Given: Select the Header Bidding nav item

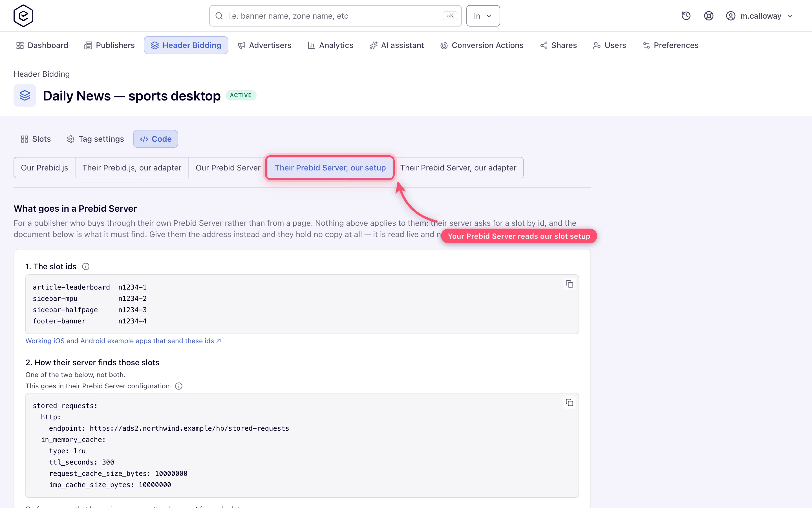Looking at the screenshot, I should tap(186, 45).
